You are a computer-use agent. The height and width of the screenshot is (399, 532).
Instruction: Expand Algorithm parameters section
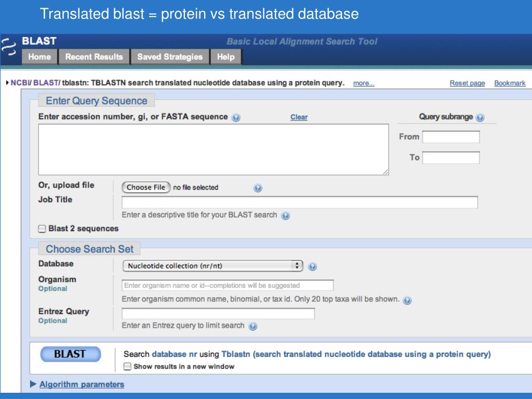(33, 384)
